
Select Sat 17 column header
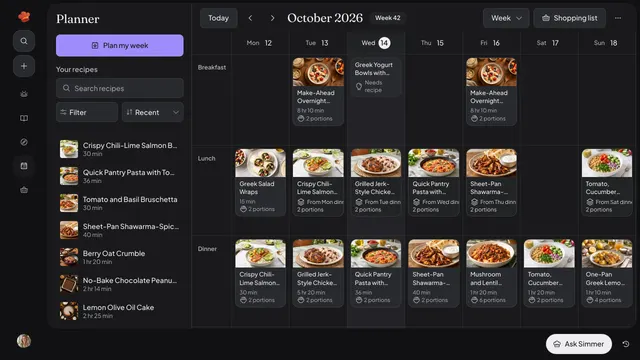click(x=548, y=43)
